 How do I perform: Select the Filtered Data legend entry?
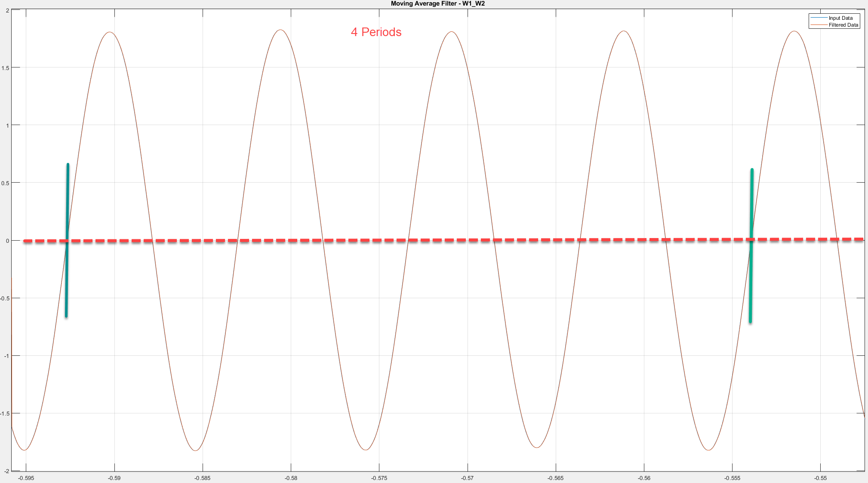coord(843,25)
